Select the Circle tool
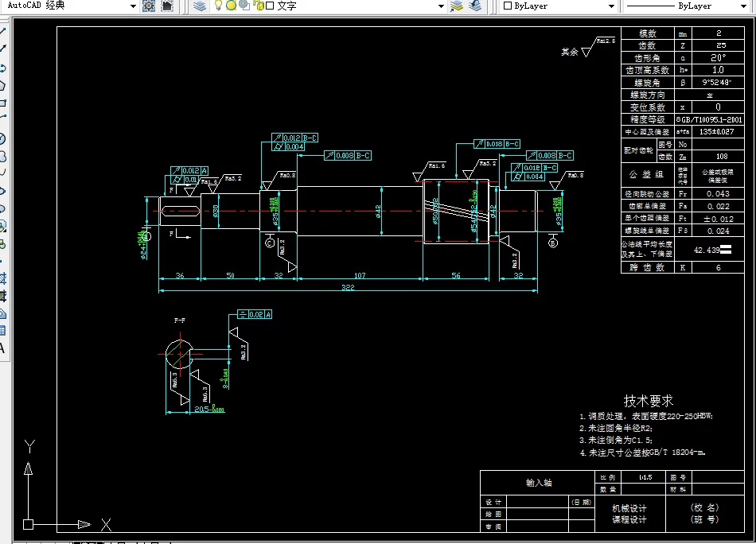 point(2,138)
